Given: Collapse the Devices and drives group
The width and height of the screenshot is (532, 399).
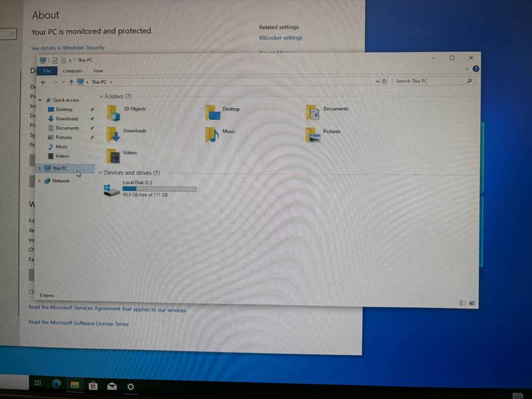Looking at the screenshot, I should (100, 173).
